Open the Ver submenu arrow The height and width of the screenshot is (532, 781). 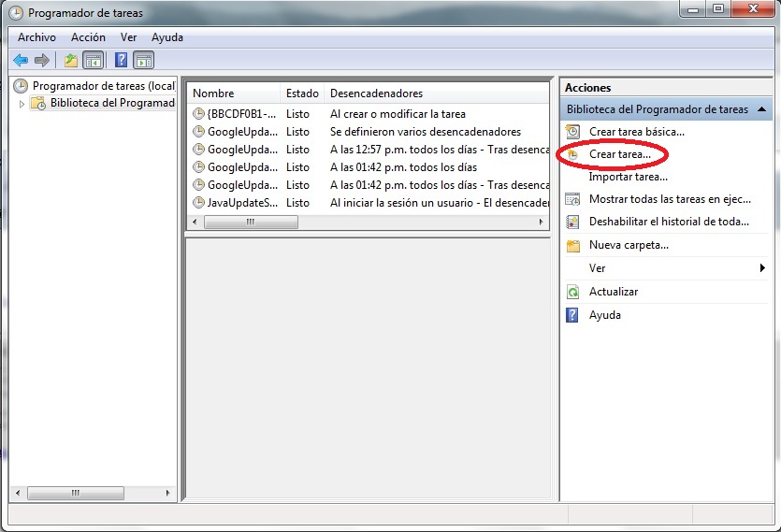coord(763,268)
